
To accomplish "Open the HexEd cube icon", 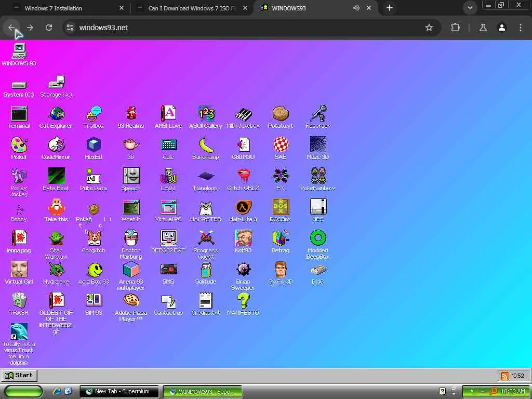I will [x=94, y=149].
